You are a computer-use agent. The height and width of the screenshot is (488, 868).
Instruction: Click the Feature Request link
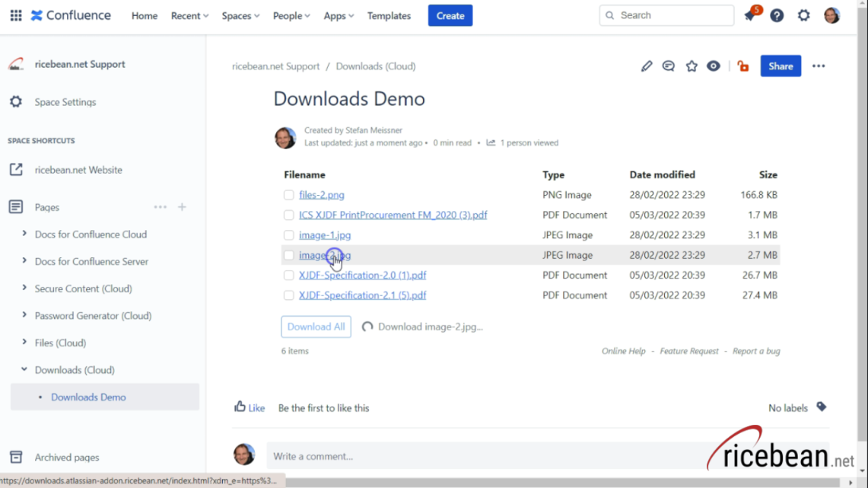(x=689, y=351)
